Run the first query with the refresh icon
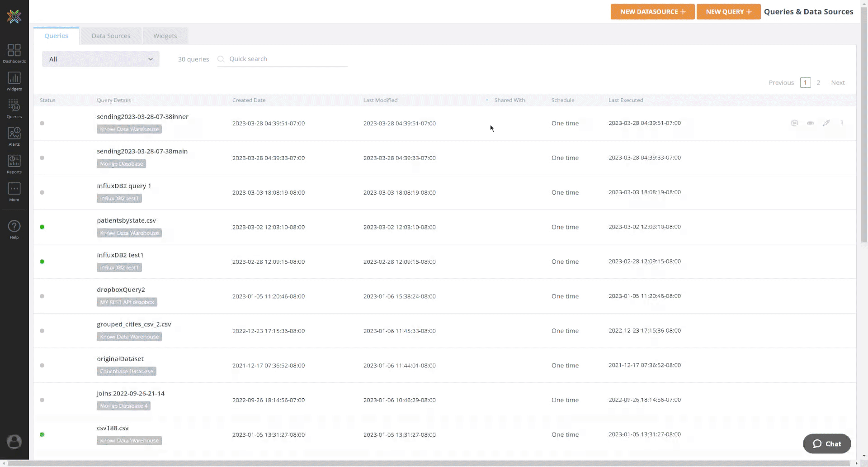Screen dimensions: 868x467 pyautogui.click(x=794, y=123)
